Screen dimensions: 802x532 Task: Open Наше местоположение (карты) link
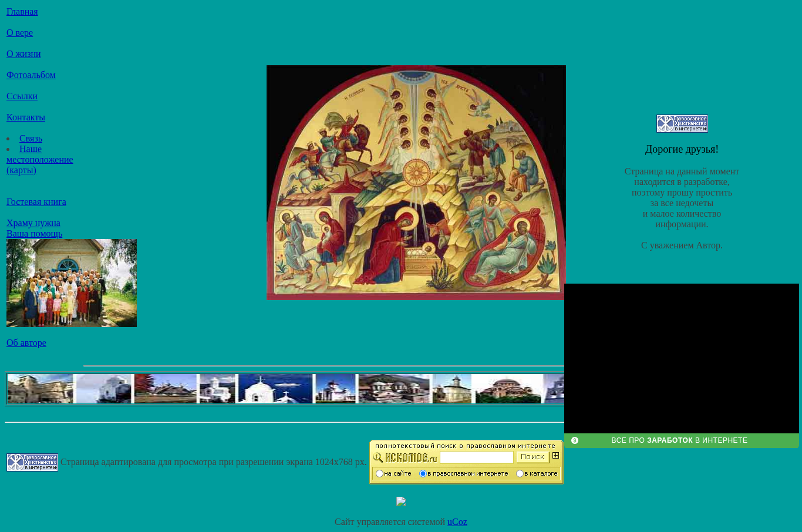coord(39,160)
